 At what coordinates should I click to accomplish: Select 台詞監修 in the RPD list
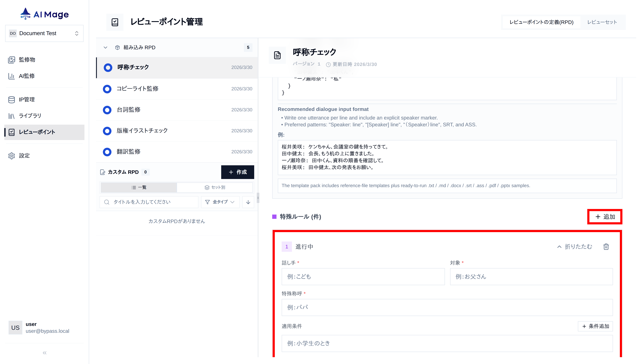click(x=177, y=110)
